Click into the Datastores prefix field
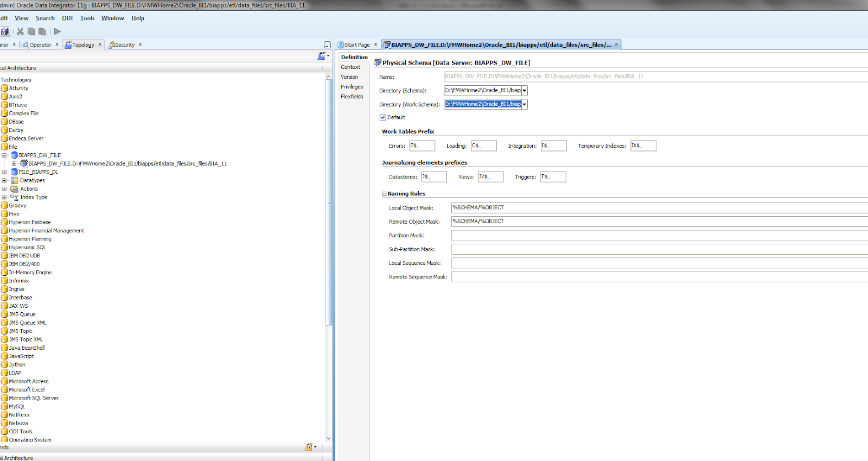This screenshot has width=868, height=461. 434,176
